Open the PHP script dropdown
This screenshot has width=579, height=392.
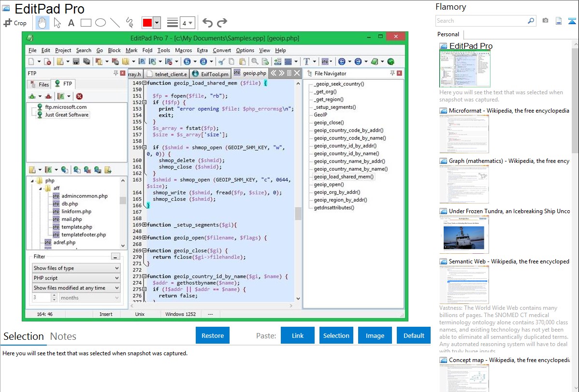click(x=76, y=278)
